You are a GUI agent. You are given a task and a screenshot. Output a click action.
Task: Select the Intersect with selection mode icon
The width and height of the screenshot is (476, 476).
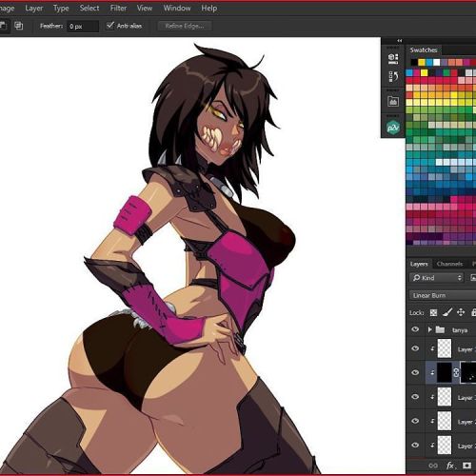(19, 26)
